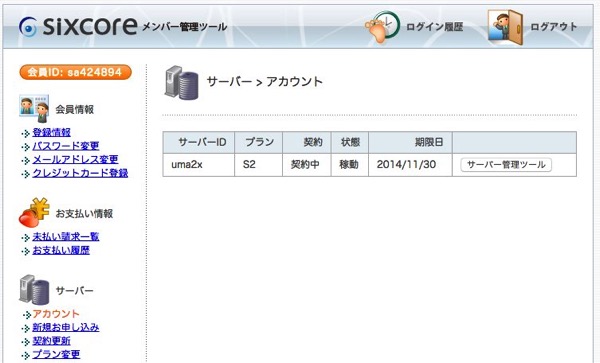Open メールアドレス変更 link
The width and height of the screenshot is (600, 363).
[75, 159]
